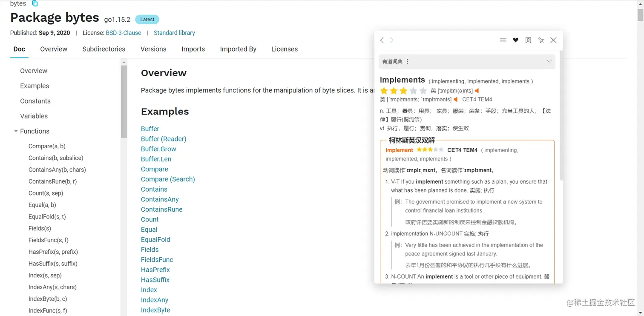Jump to EqualFold(s, t) in sidebar
This screenshot has width=644, height=316.
click(x=47, y=216)
